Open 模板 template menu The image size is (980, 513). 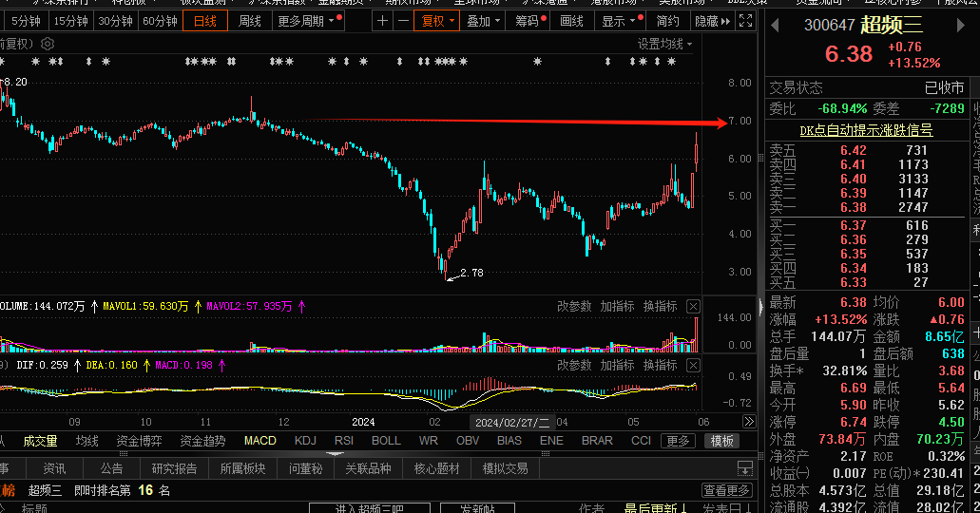click(721, 441)
